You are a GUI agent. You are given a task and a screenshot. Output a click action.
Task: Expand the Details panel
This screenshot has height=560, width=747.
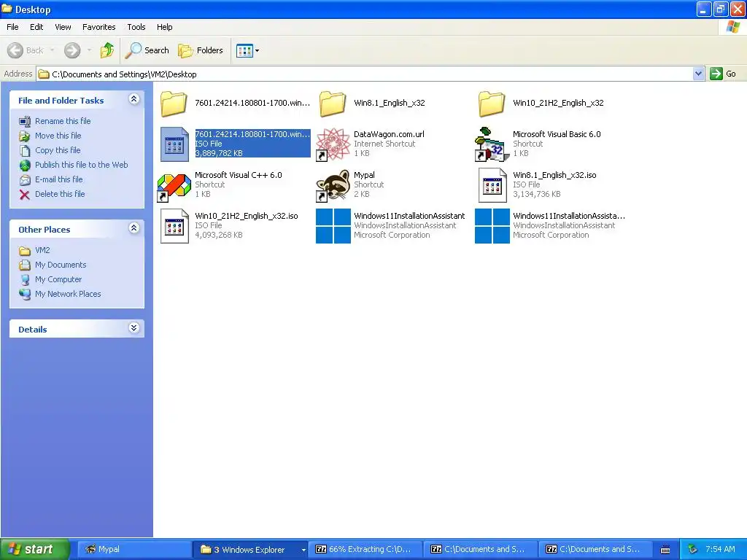134,328
